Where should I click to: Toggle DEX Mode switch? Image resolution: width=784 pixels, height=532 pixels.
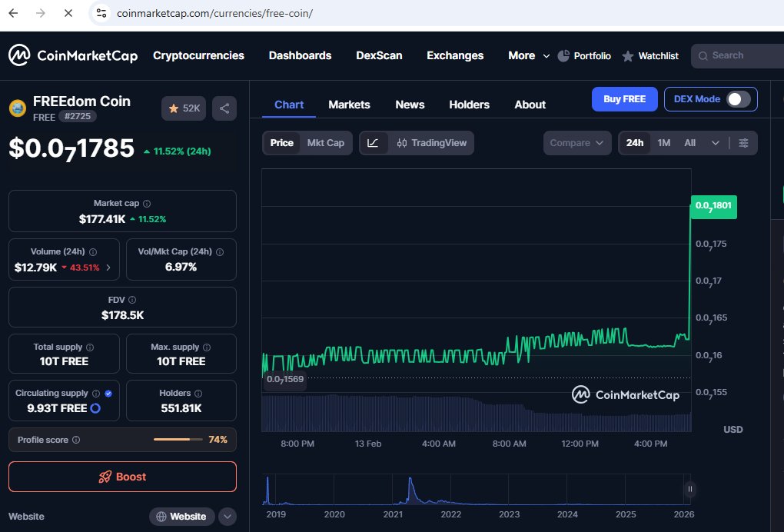tap(739, 99)
